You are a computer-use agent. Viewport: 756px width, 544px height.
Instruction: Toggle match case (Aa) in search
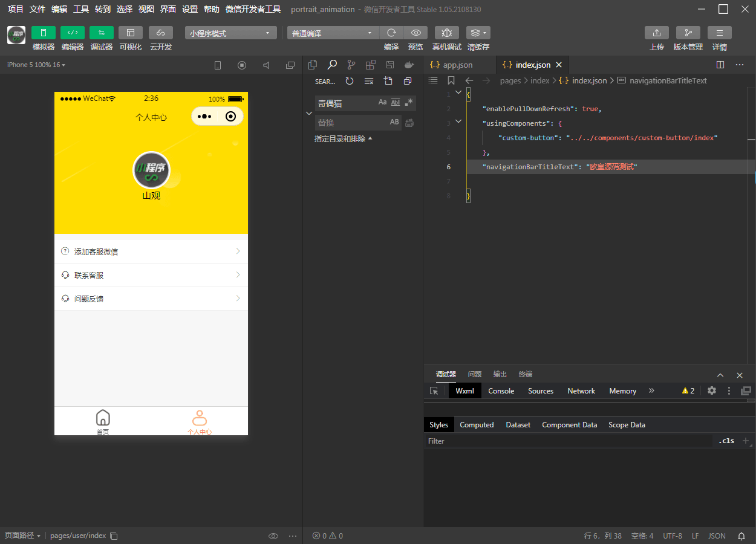[382, 103]
